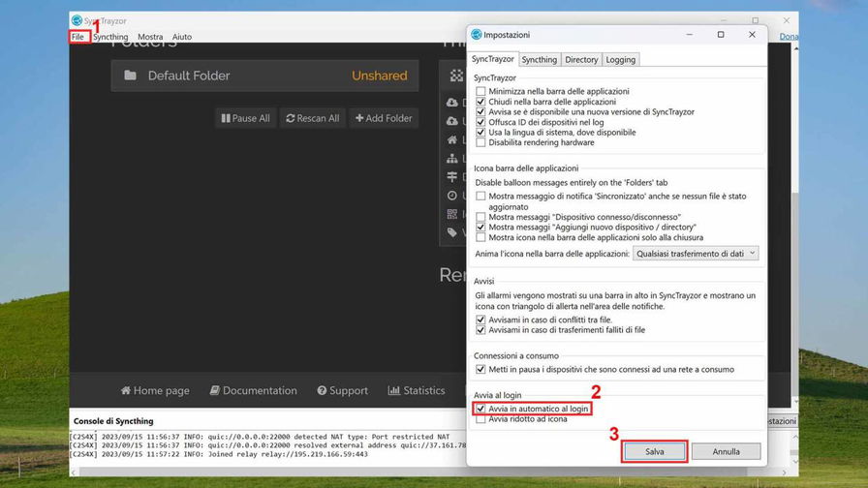
Task: Open the Support link
Action: (343, 390)
